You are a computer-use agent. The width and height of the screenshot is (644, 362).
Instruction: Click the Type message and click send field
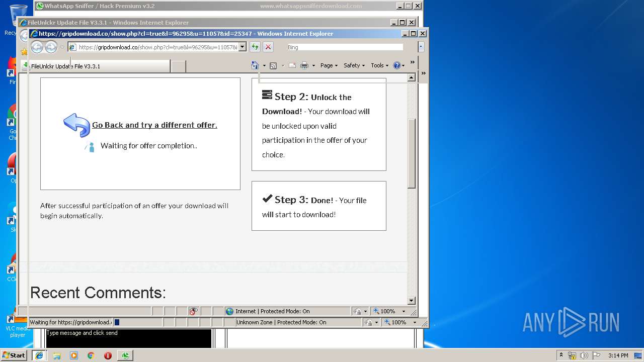pos(128,338)
